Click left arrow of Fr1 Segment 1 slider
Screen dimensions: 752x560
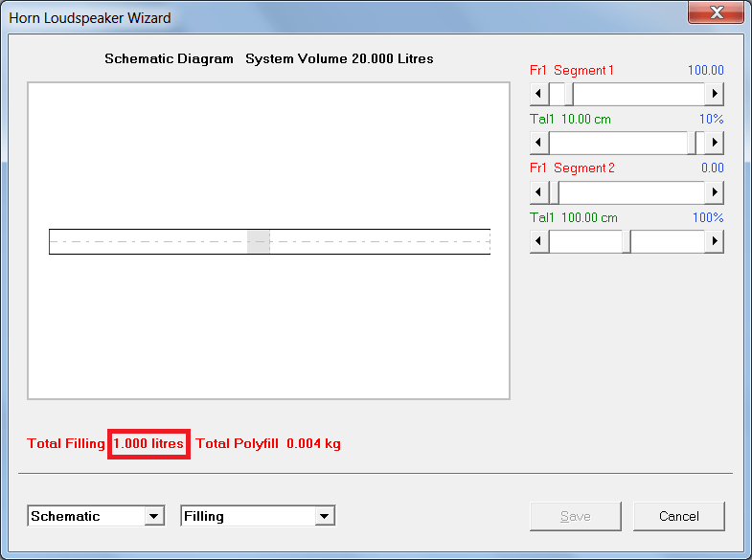539,94
